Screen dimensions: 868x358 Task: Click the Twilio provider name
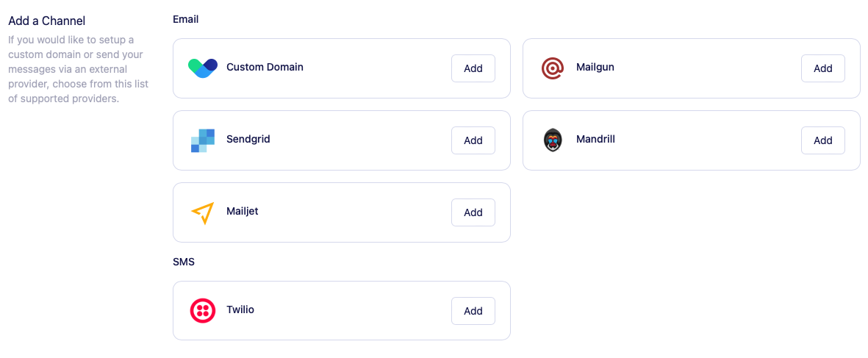tap(240, 309)
